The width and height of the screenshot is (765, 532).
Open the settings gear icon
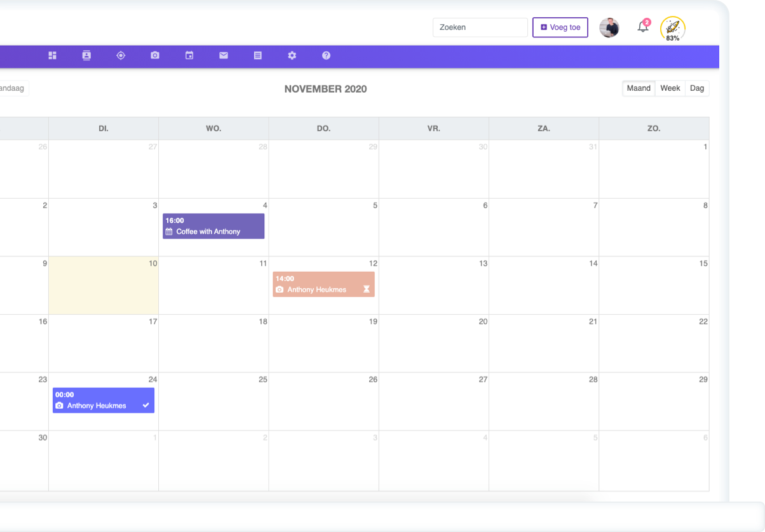pos(292,56)
